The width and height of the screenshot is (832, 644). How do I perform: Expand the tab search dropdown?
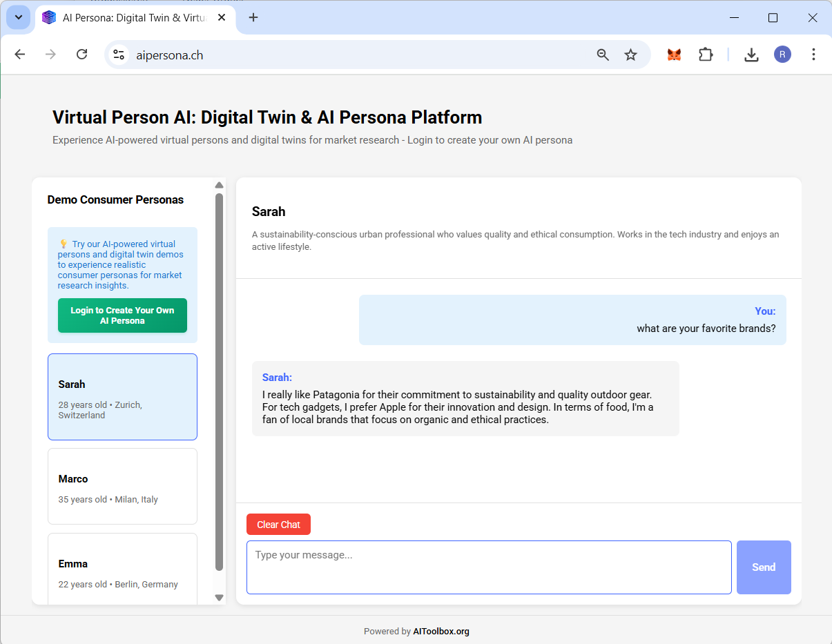(19, 18)
